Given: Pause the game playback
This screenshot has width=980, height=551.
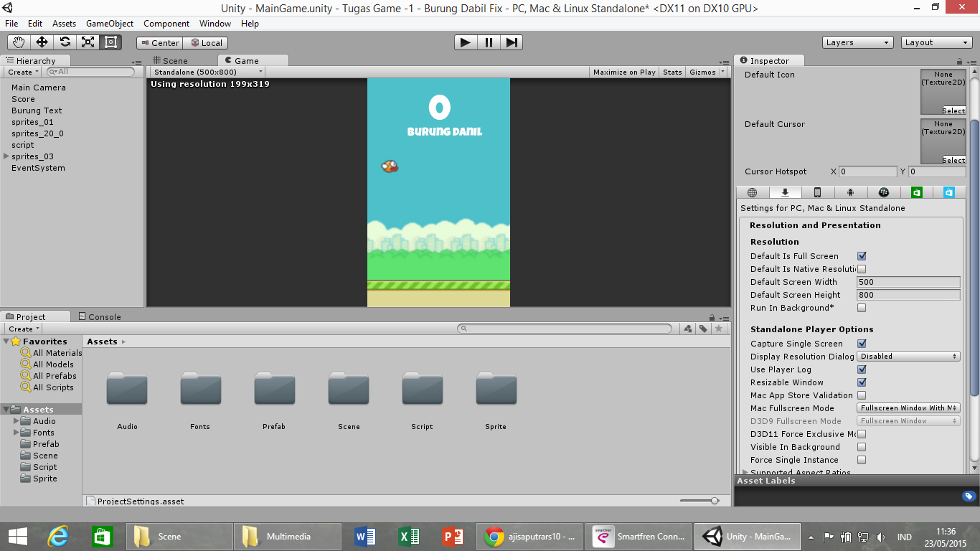Looking at the screenshot, I should click(x=489, y=42).
